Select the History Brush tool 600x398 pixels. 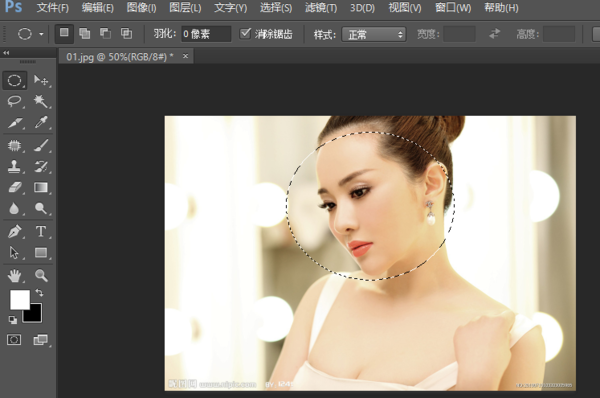(x=41, y=166)
